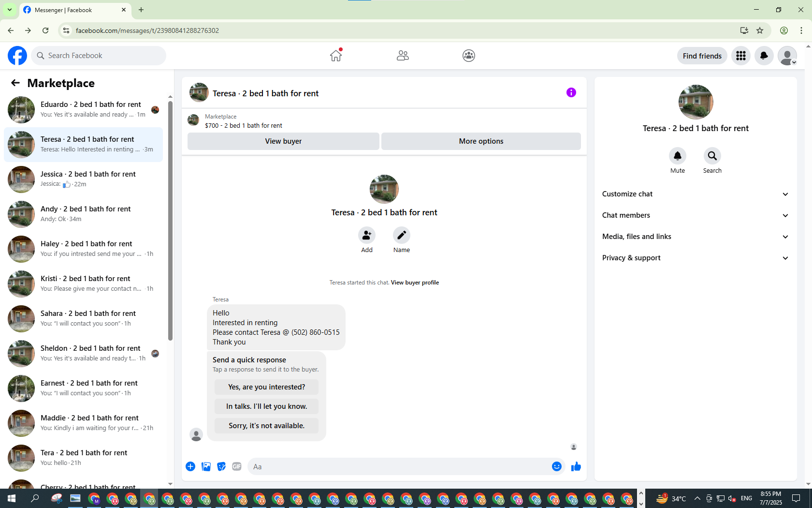Edit chat name with pencil icon
The height and width of the screenshot is (508, 812).
(x=402, y=235)
